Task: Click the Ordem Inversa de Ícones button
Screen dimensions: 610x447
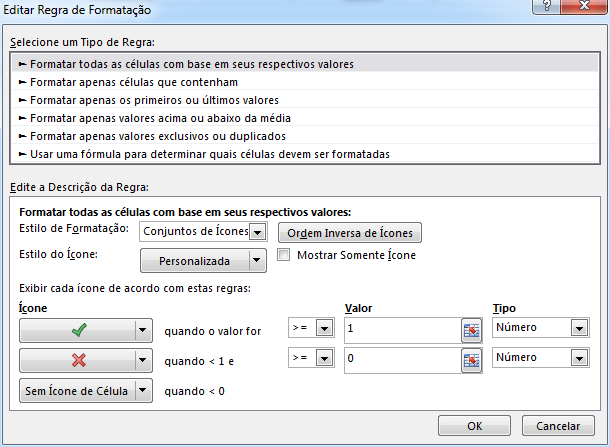Action: 349,232
